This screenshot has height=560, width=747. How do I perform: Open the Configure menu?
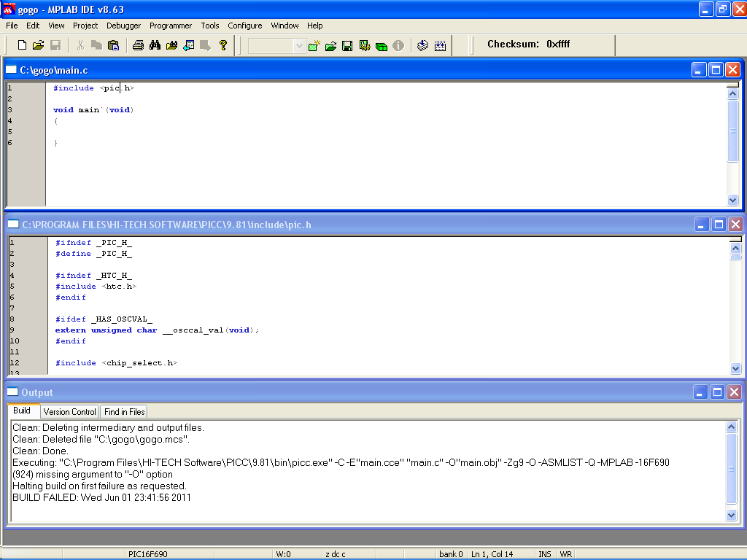click(x=245, y=26)
